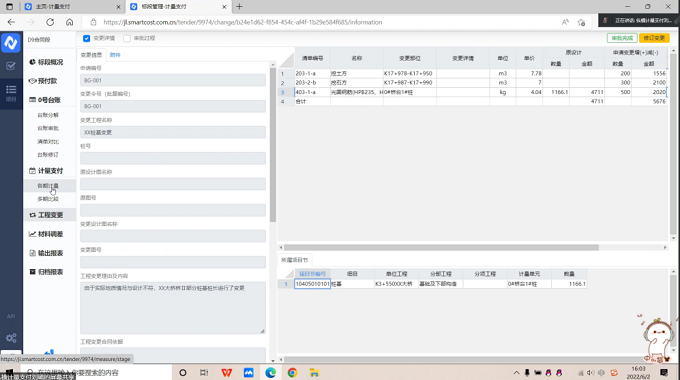Click the 变更图号 input field

(x=173, y=262)
